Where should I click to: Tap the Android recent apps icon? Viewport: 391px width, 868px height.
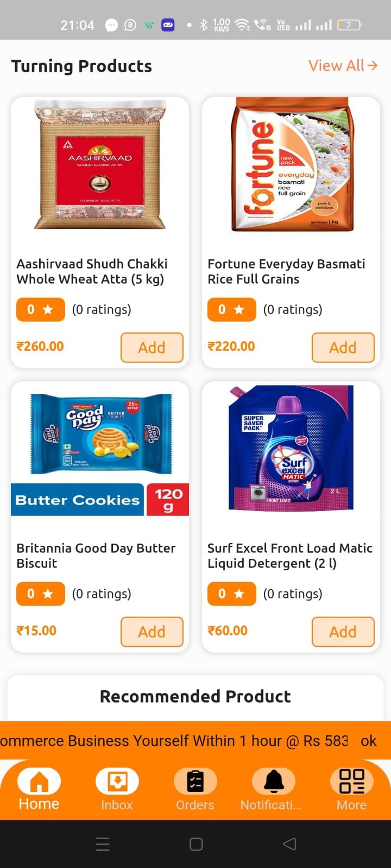point(103,844)
